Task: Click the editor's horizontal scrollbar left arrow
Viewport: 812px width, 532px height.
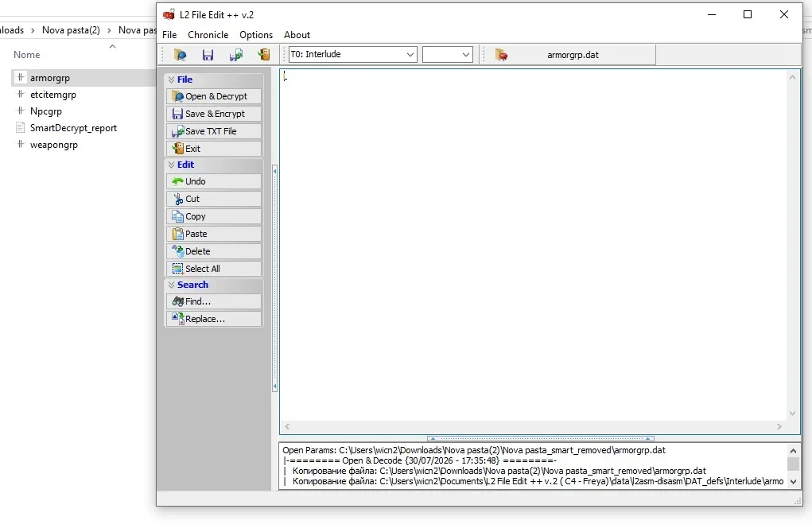Action: [287, 427]
